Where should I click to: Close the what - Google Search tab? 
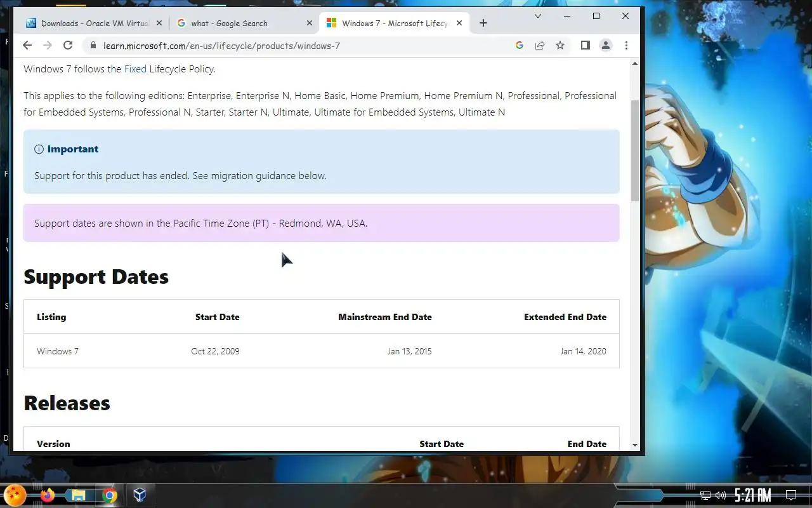click(310, 23)
